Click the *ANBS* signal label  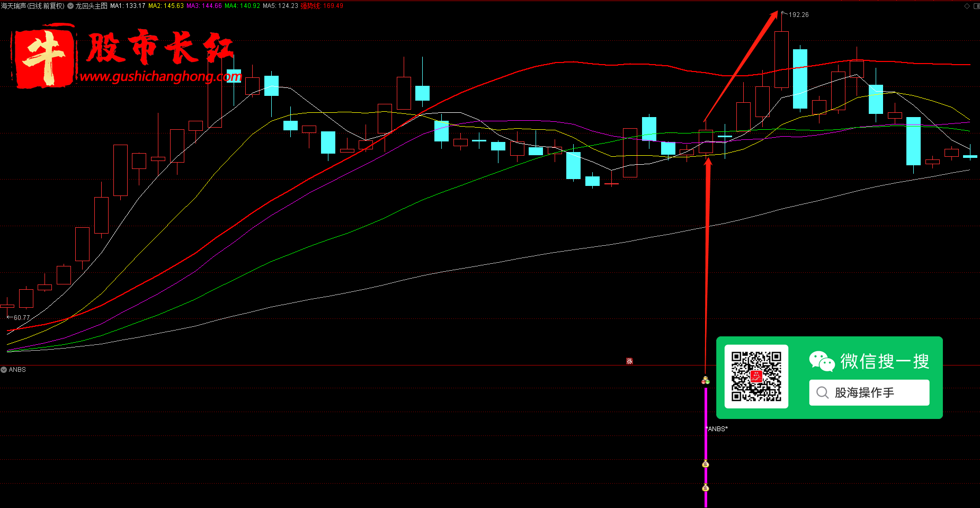click(717, 429)
